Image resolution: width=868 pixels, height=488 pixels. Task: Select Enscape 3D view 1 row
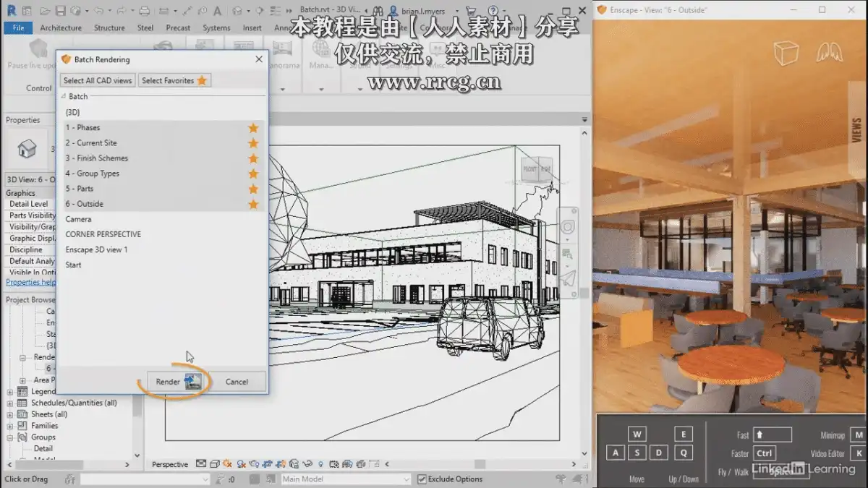tap(163, 249)
